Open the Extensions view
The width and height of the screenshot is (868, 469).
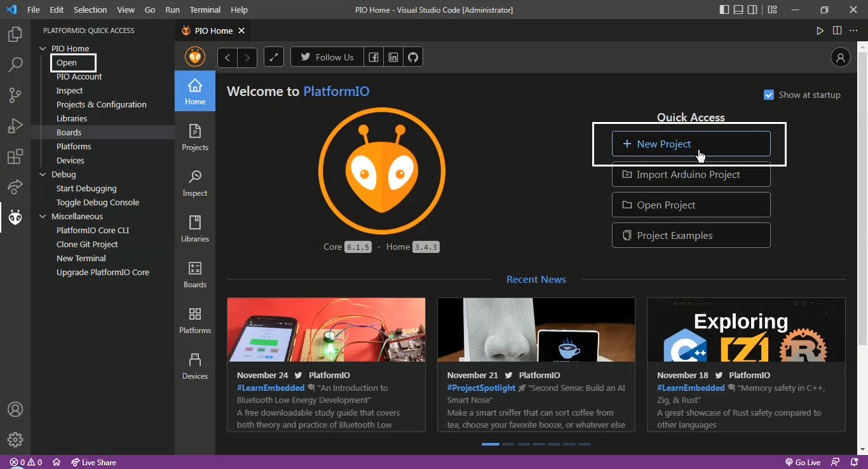(x=15, y=156)
